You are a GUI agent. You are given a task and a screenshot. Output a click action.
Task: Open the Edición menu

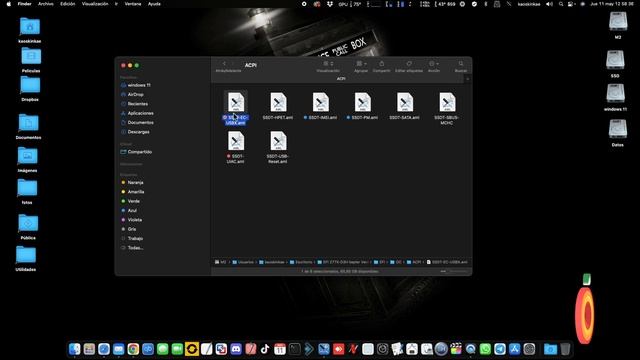68,4
